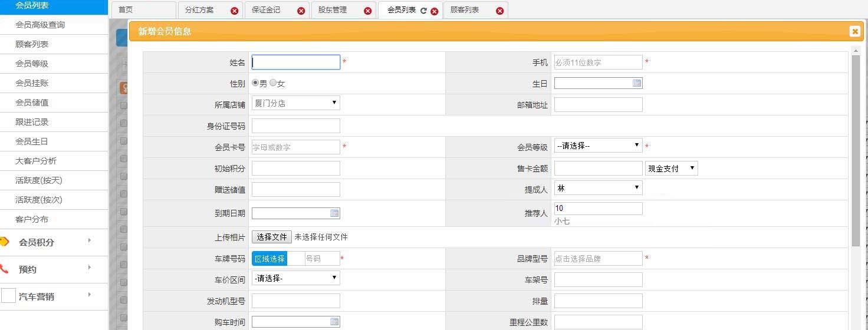This screenshot has height=330, width=868.
Task: Close the 分红方案 tab
Action: (235, 11)
